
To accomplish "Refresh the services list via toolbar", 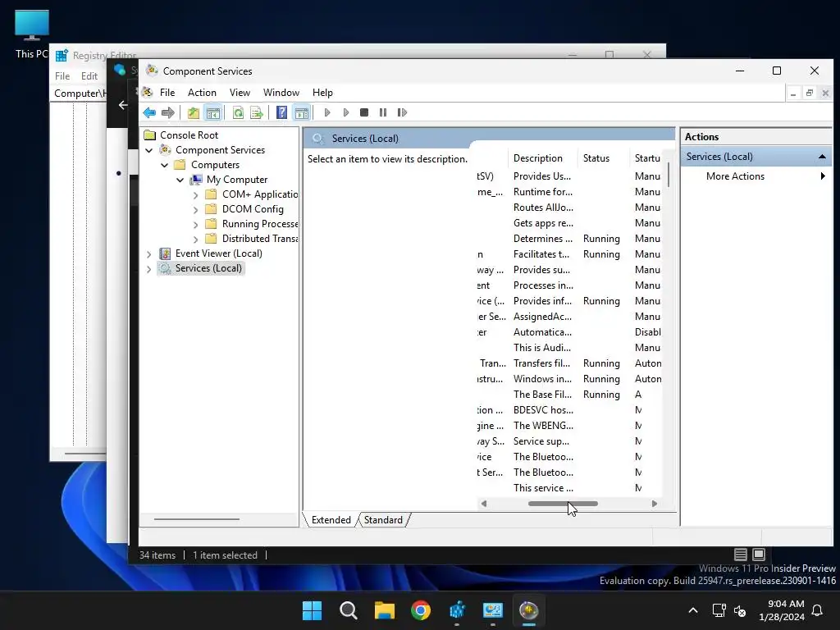I will 238,112.
